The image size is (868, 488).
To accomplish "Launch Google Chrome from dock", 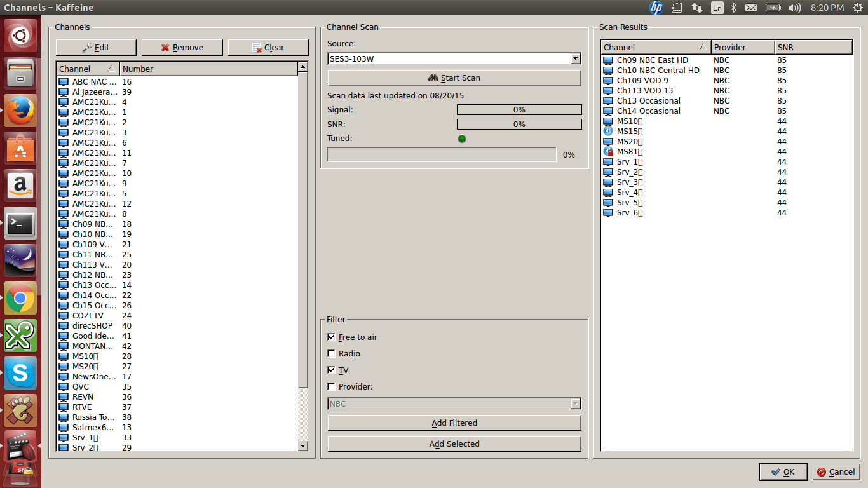I will pyautogui.click(x=20, y=298).
